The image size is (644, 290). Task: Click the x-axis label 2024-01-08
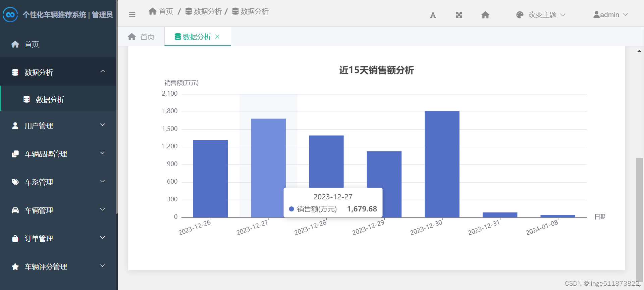coord(542,228)
